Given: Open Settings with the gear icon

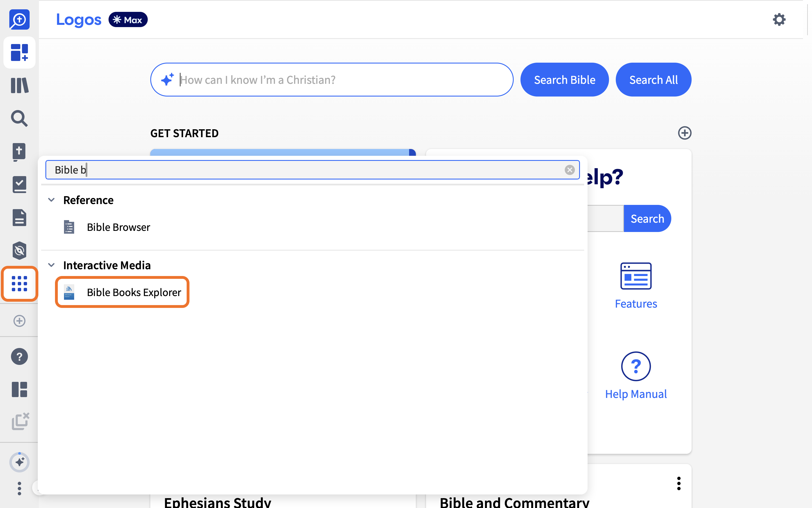Looking at the screenshot, I should [779, 19].
